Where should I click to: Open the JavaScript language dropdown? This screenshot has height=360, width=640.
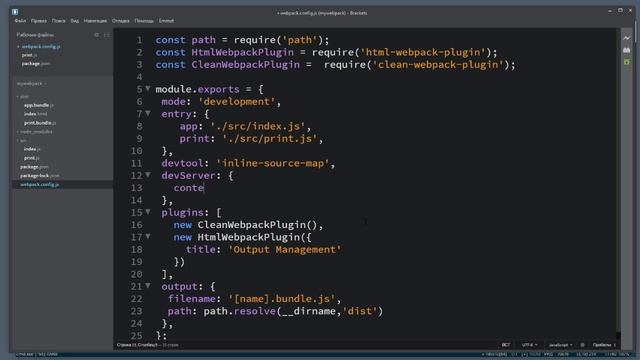click(x=560, y=345)
